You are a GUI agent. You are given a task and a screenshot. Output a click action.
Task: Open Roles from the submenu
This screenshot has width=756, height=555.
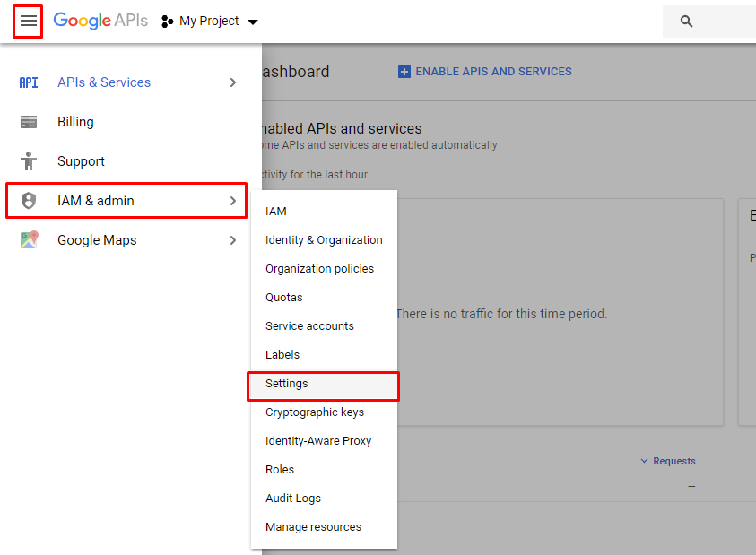tap(324, 470)
